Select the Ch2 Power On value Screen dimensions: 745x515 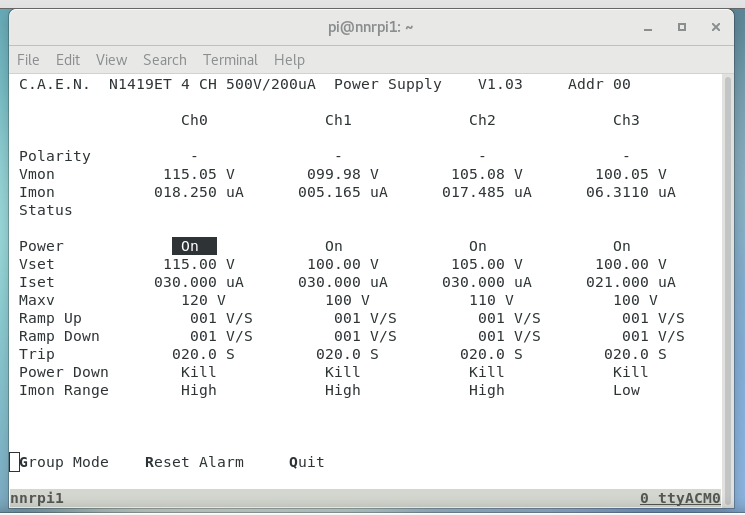click(478, 246)
